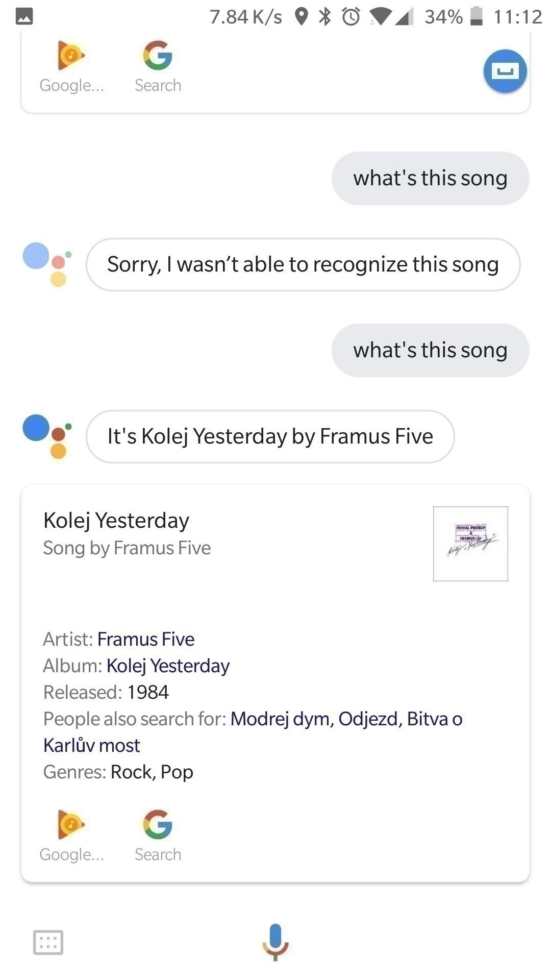The width and height of the screenshot is (551, 980).
Task: Tap the "It's Kolej Yesterday by Framus Five" reply
Action: (x=270, y=436)
